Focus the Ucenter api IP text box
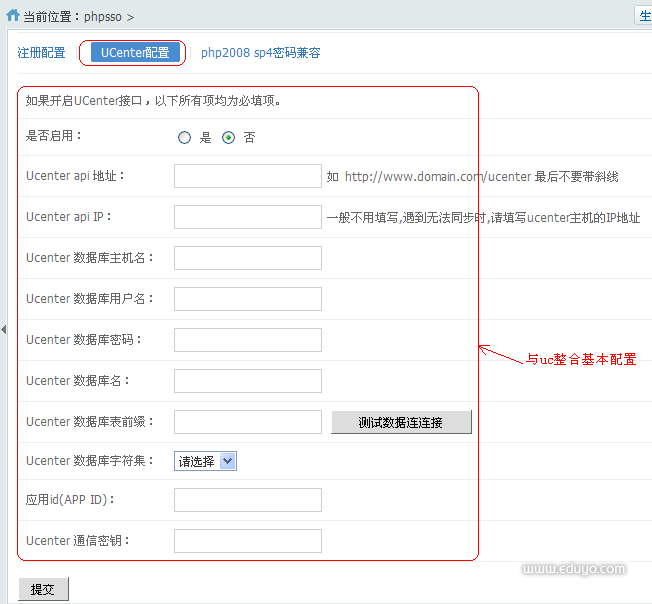 coord(247,217)
